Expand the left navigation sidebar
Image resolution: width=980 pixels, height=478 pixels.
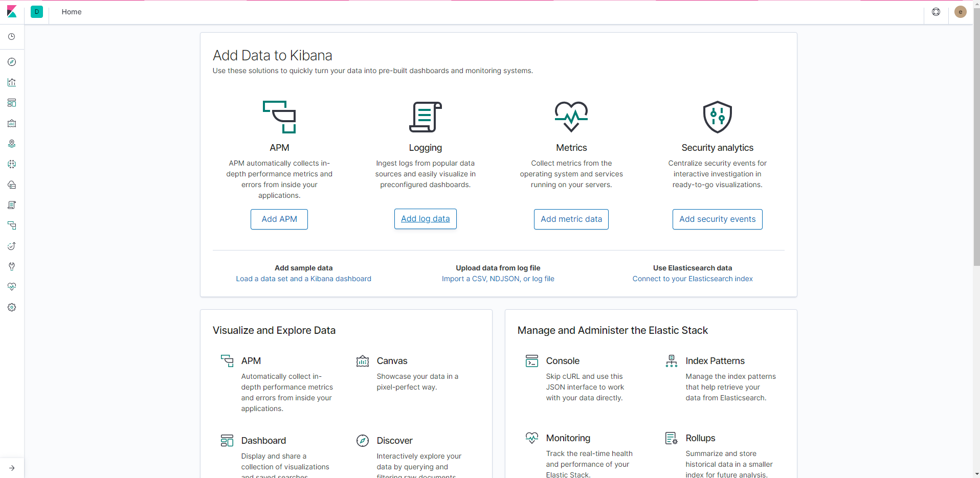tap(12, 468)
